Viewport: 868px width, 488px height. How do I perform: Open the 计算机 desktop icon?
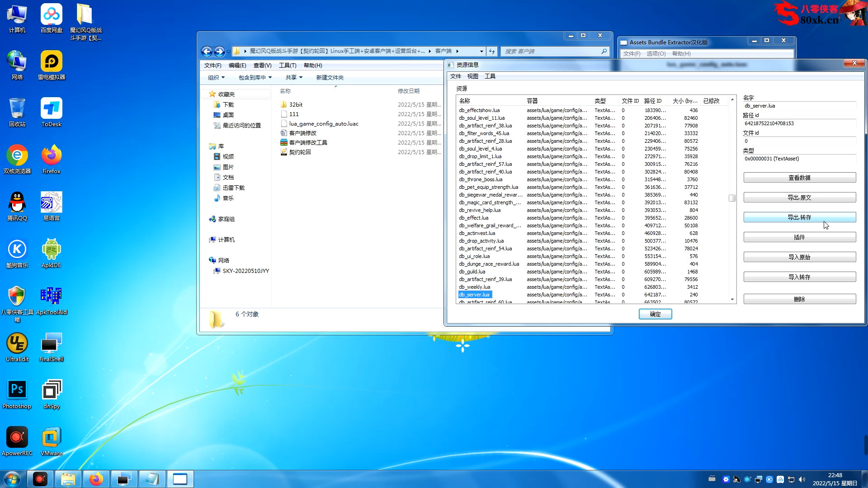click(17, 19)
